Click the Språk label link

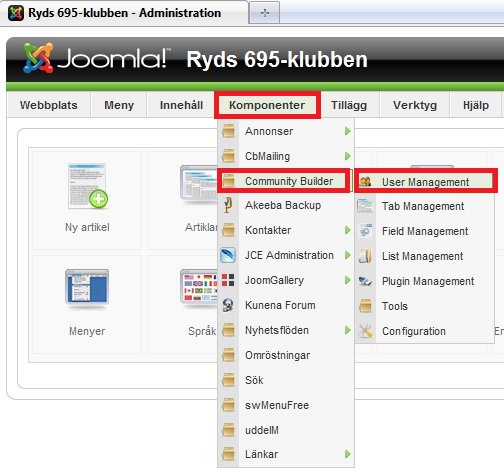point(202,331)
